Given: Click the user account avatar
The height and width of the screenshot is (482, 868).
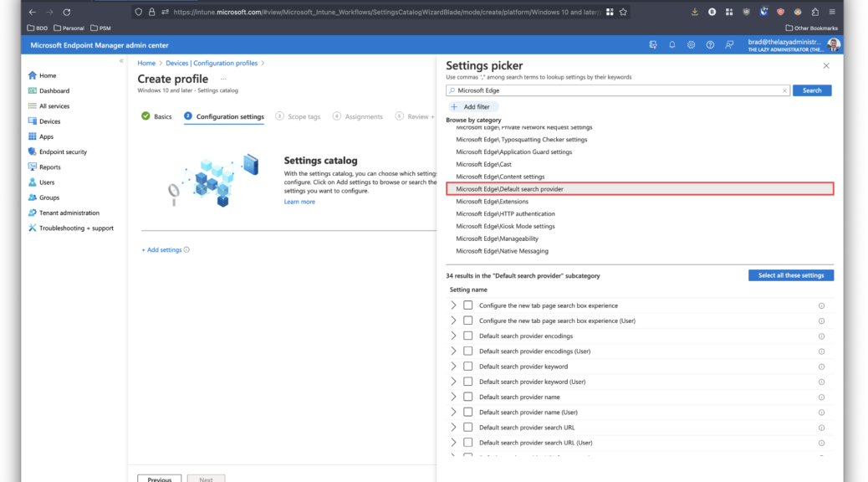Looking at the screenshot, I should click(x=834, y=45).
